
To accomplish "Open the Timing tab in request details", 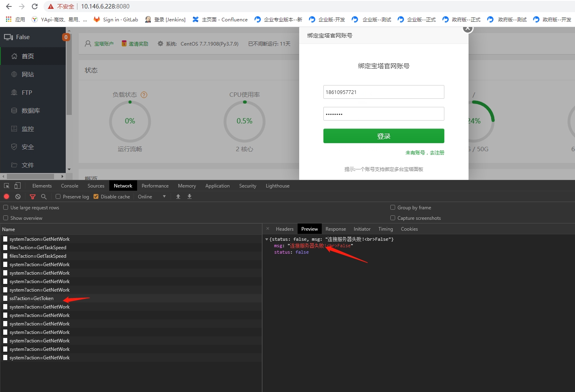I will point(385,229).
